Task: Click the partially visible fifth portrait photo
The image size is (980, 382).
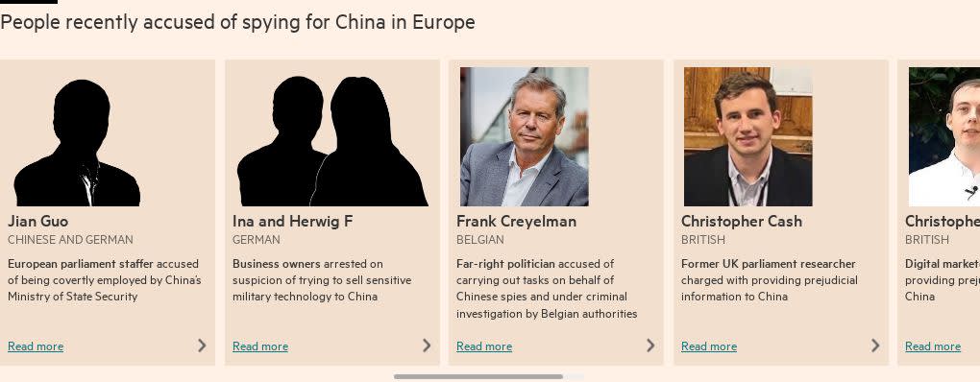Action: 944,136
